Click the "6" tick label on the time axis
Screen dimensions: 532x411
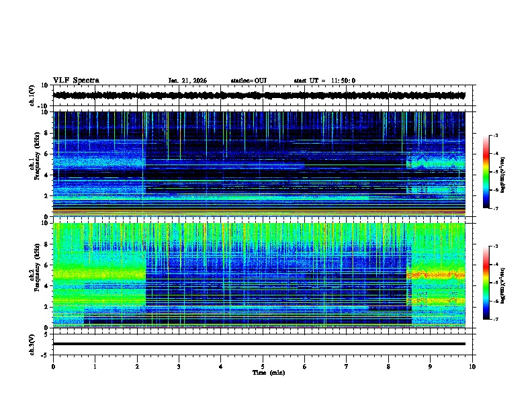click(x=305, y=367)
